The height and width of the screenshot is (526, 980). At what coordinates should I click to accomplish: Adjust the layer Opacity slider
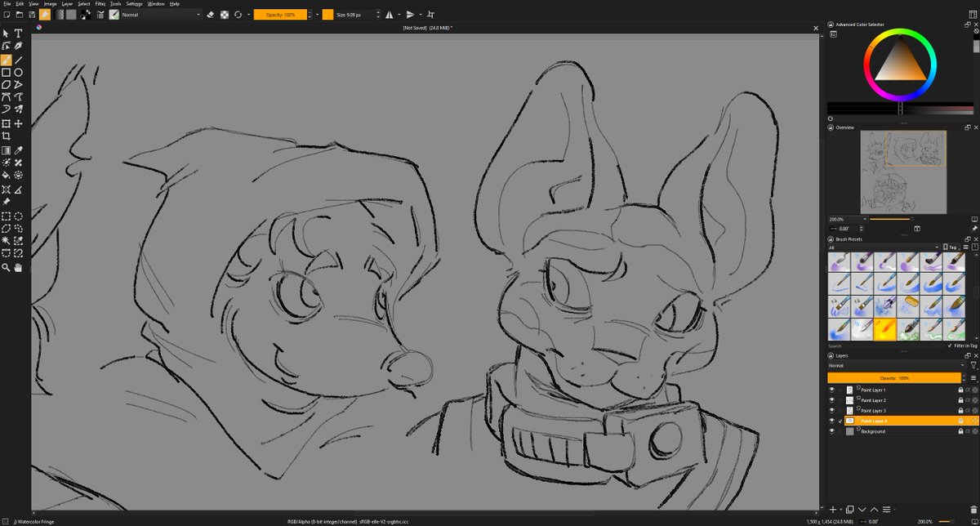pos(894,378)
